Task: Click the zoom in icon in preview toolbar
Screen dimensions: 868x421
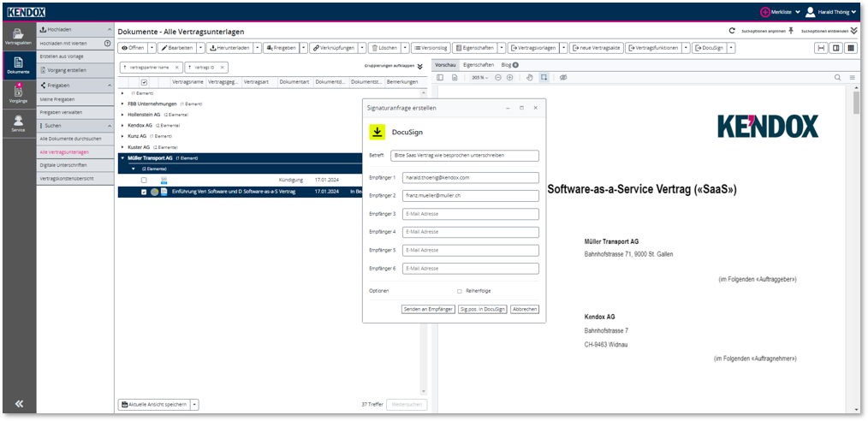Action: pyautogui.click(x=510, y=78)
